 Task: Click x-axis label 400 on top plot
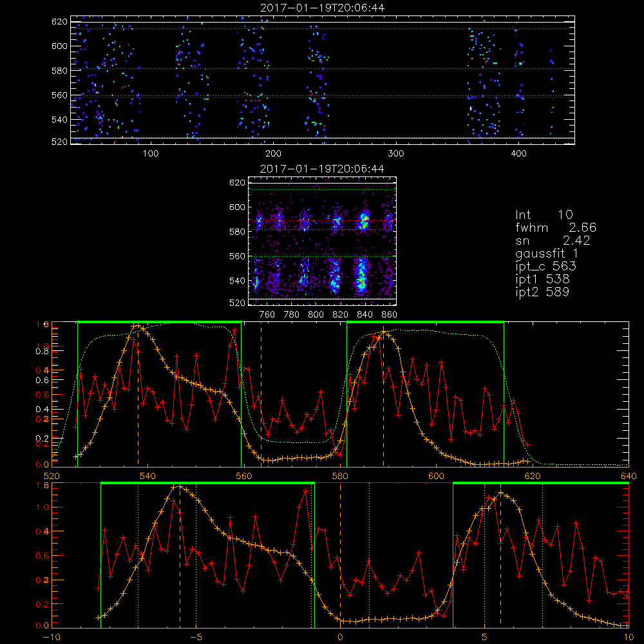coord(518,154)
